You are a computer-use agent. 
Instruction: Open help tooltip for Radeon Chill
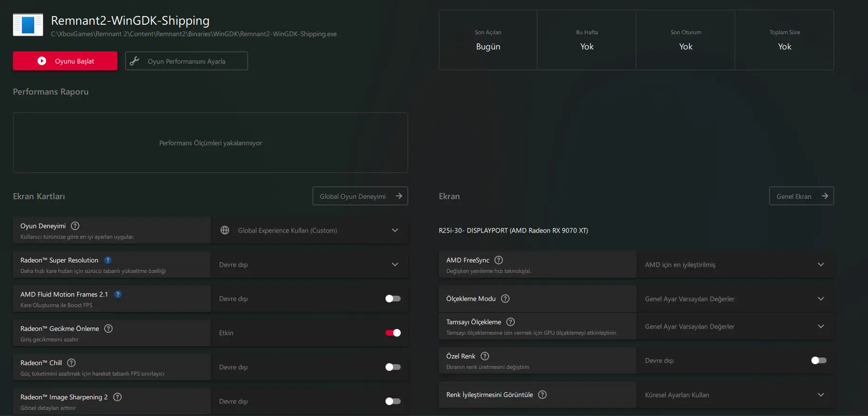pyautogui.click(x=71, y=363)
